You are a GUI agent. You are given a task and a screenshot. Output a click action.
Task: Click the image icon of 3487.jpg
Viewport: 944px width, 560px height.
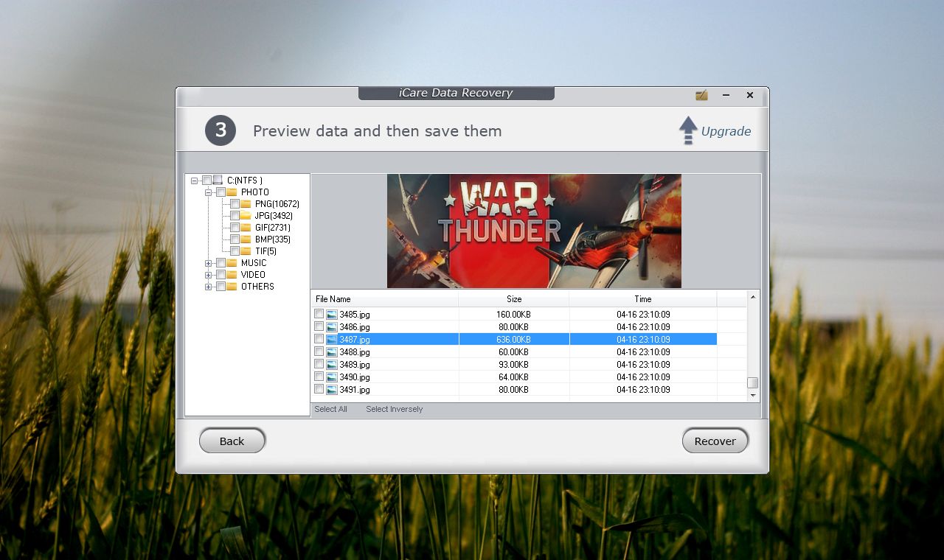click(x=332, y=339)
